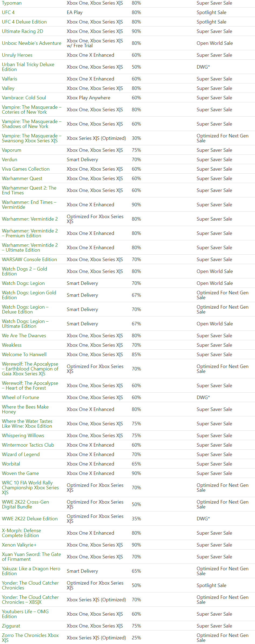Select the Xenon Valkyrie+ link
255x644 pixels.
click(19, 545)
